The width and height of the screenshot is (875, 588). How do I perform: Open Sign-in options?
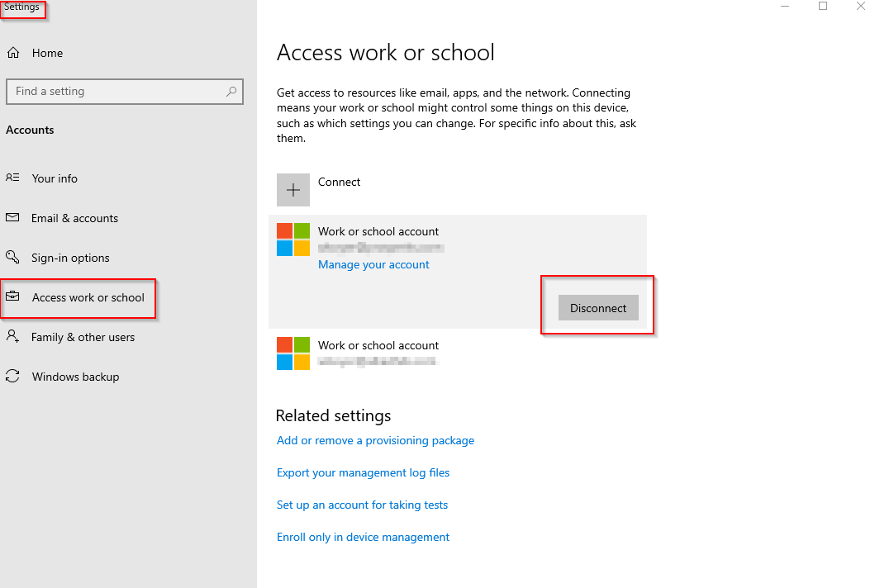click(70, 258)
